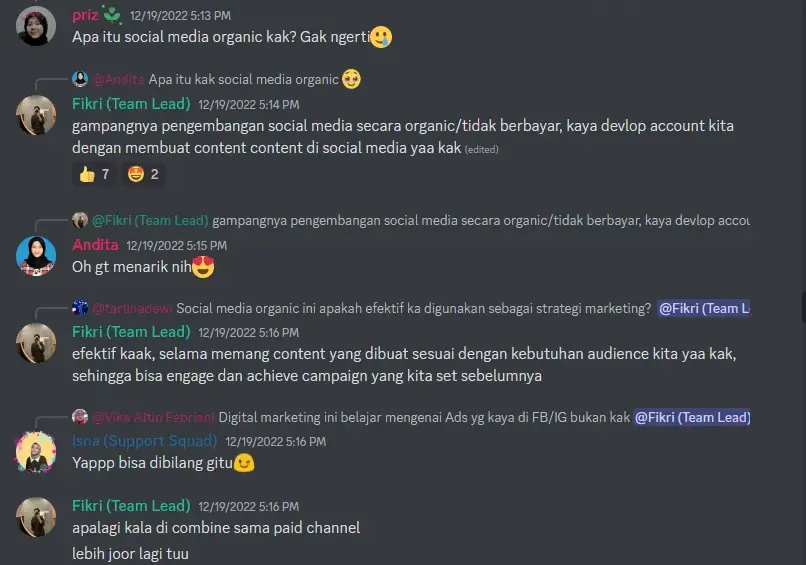Screen dimensions: 806x565
Task: Click Fikri's avatar on the 5:14 PM message
Action: pyautogui.click(x=35, y=115)
